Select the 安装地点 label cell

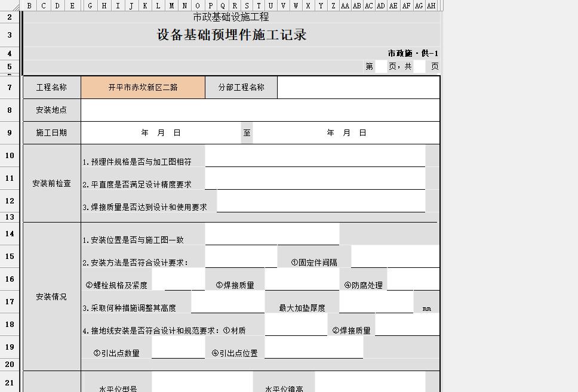tap(50, 110)
